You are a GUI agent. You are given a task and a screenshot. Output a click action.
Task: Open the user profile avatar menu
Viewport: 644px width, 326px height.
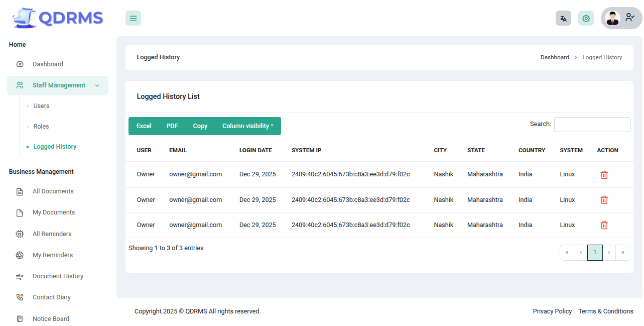coord(621,19)
